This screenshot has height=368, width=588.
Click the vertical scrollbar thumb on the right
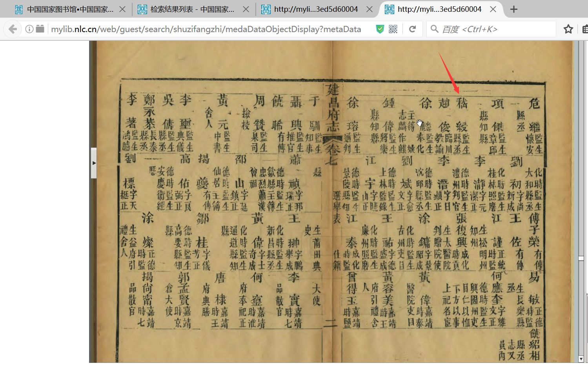coord(581,258)
